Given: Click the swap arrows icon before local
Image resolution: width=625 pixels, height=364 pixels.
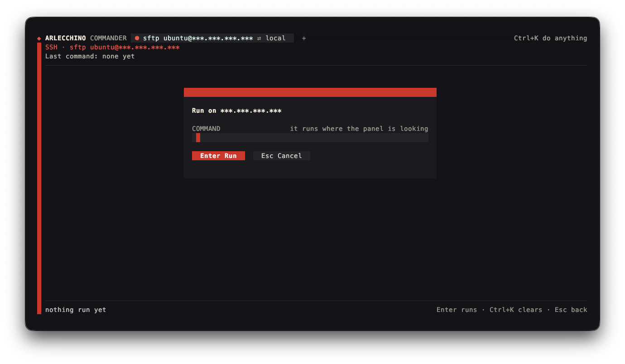Looking at the screenshot, I should 259,38.
